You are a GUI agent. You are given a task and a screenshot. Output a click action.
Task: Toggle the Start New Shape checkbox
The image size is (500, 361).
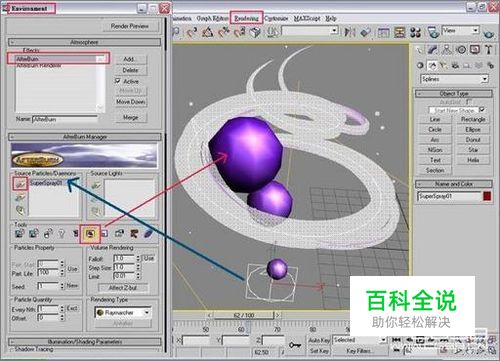pyautogui.click(x=482, y=109)
